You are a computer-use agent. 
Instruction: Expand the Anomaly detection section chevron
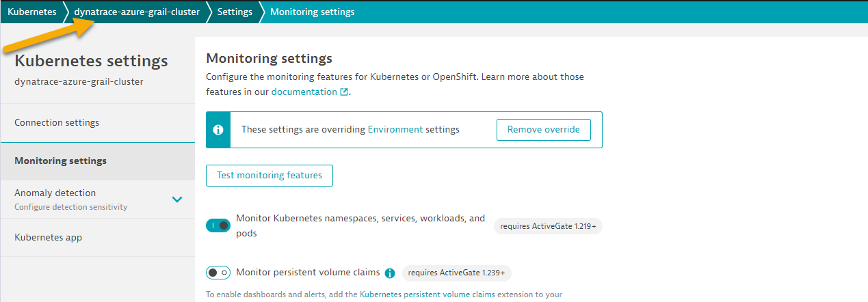tap(177, 200)
